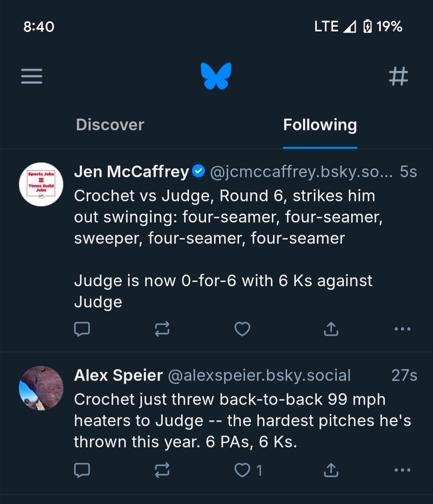
Task: Reply to Jen McCaffrey's post
Action: (82, 329)
